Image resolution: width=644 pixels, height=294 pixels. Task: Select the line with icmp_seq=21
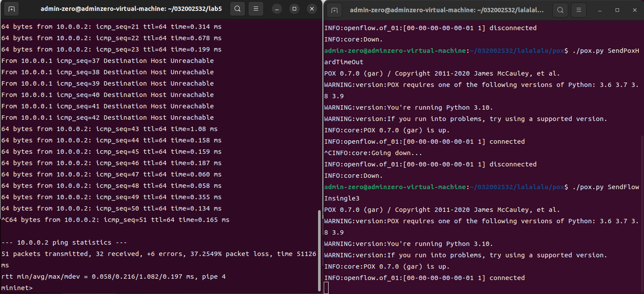(111, 27)
